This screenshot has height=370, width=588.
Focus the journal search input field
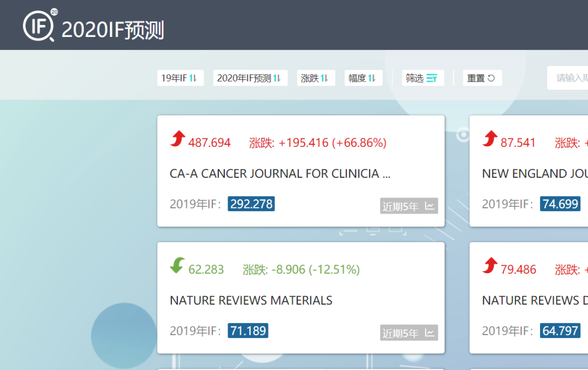click(567, 78)
